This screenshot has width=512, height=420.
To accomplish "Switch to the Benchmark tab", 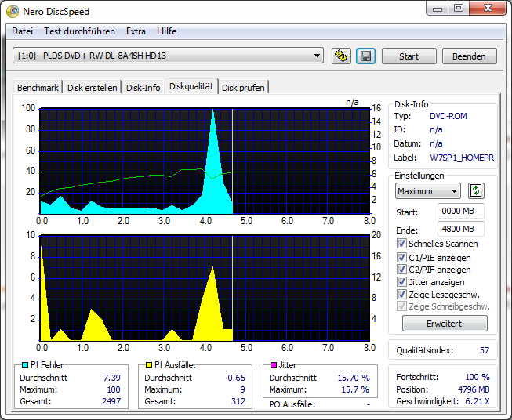I will click(x=38, y=88).
